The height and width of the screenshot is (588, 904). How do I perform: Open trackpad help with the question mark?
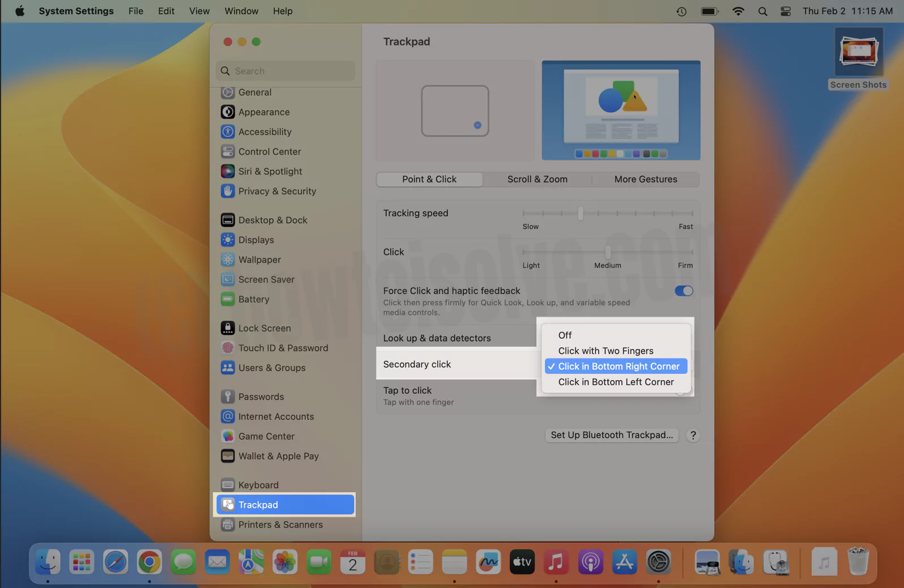693,435
